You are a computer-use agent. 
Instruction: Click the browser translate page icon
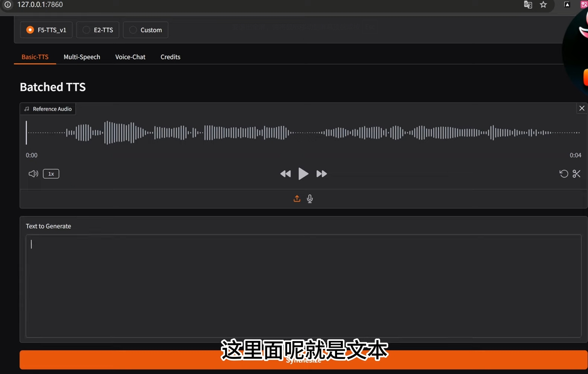pyautogui.click(x=528, y=4)
